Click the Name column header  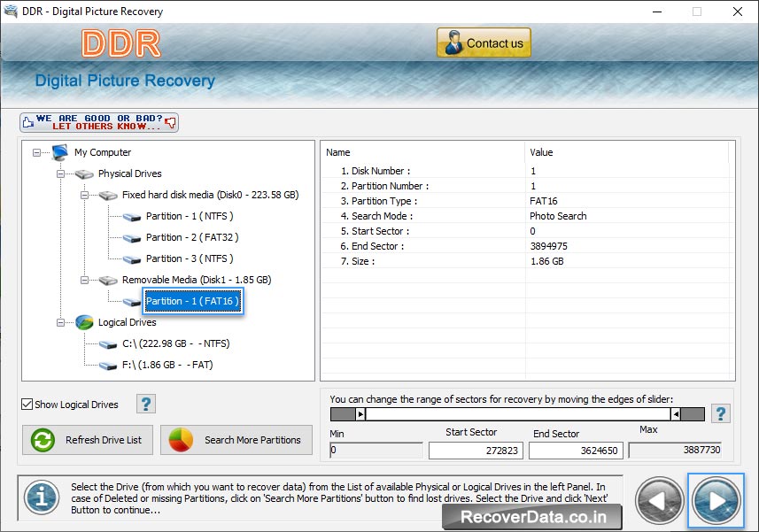[x=423, y=152]
